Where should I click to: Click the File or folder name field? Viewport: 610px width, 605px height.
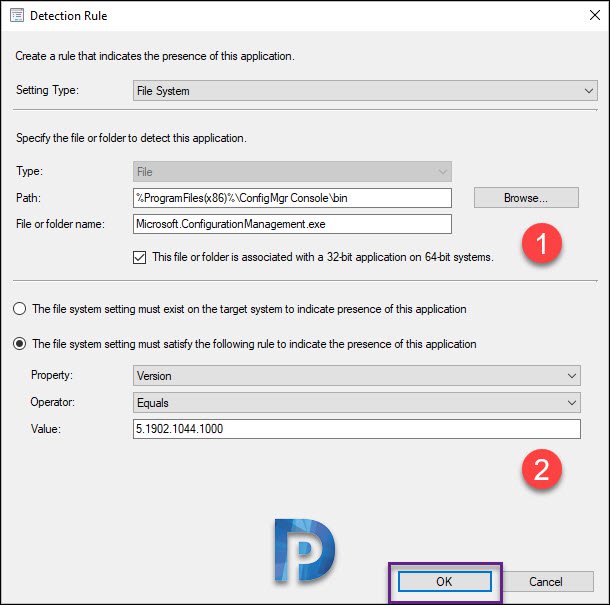(292, 224)
